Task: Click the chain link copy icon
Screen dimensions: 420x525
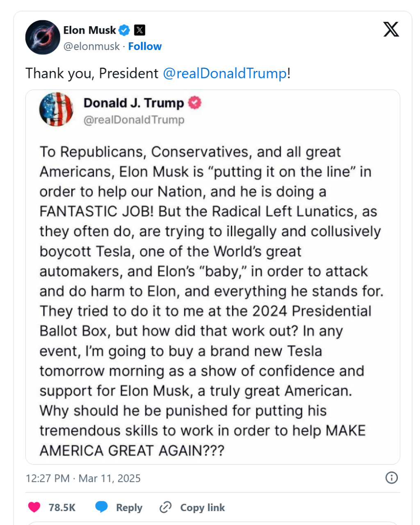Action: (x=165, y=507)
